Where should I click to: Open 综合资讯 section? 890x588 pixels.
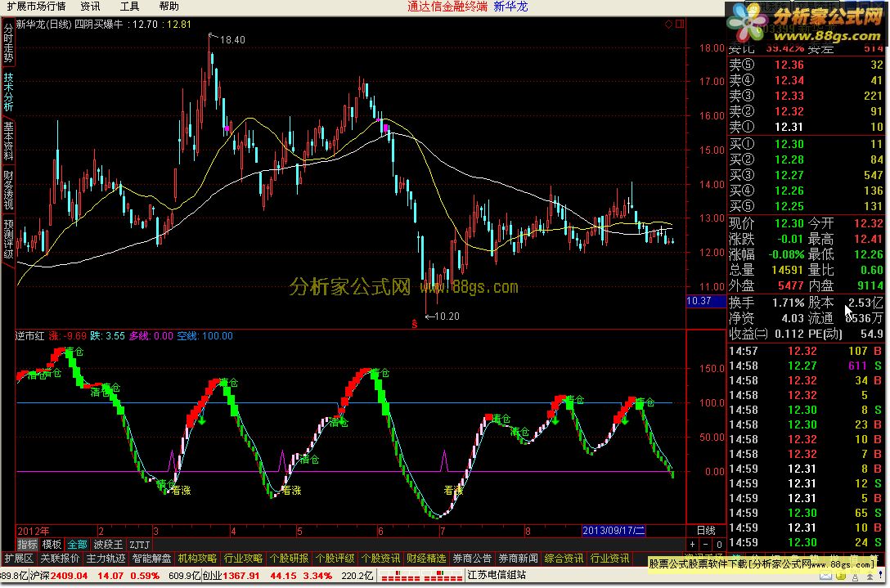pos(564,559)
